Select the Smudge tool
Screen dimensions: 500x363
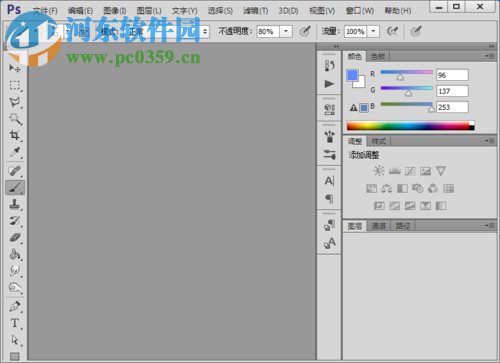(x=15, y=271)
